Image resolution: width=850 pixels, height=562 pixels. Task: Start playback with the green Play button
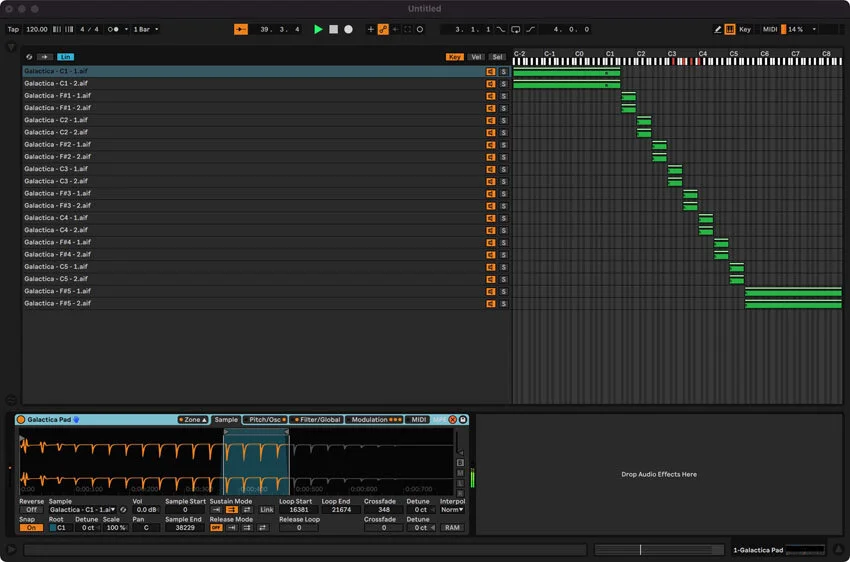pyautogui.click(x=318, y=29)
